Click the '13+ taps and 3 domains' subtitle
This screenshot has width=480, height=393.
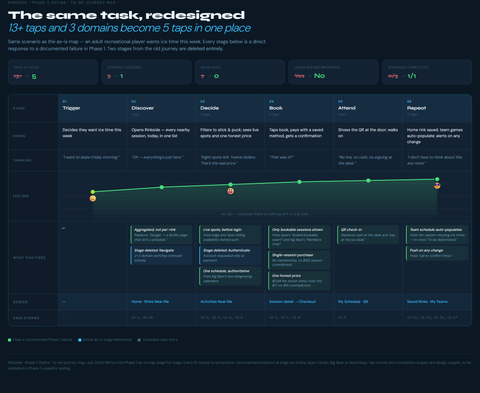[129, 28]
